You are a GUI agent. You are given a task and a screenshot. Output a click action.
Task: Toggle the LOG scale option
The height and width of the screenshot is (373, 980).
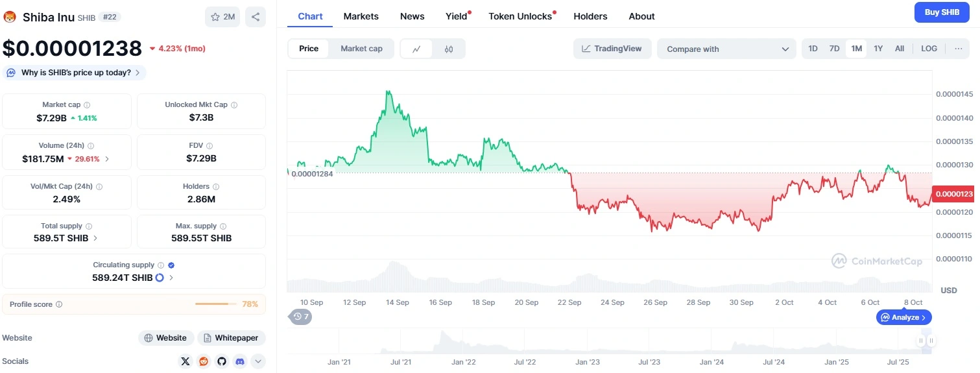929,49
